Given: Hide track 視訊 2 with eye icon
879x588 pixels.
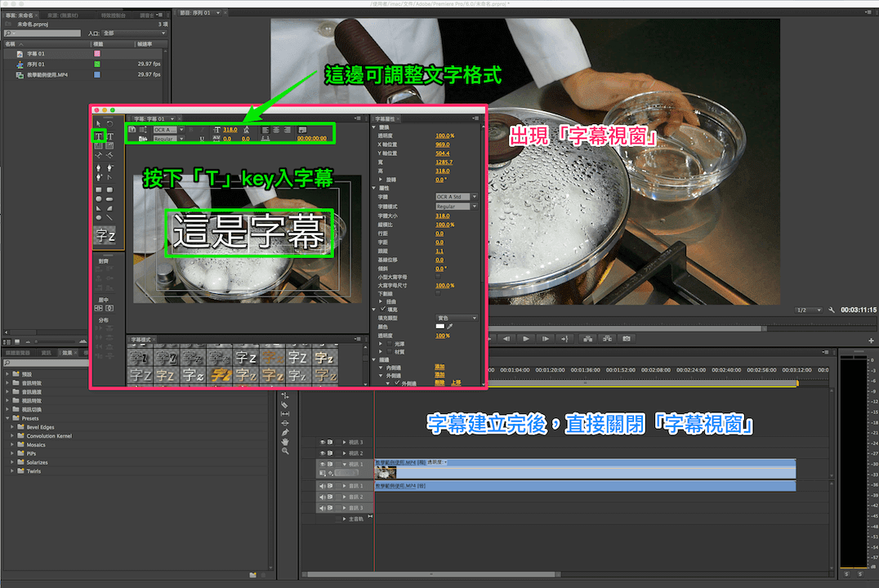Looking at the screenshot, I should pyautogui.click(x=323, y=453).
